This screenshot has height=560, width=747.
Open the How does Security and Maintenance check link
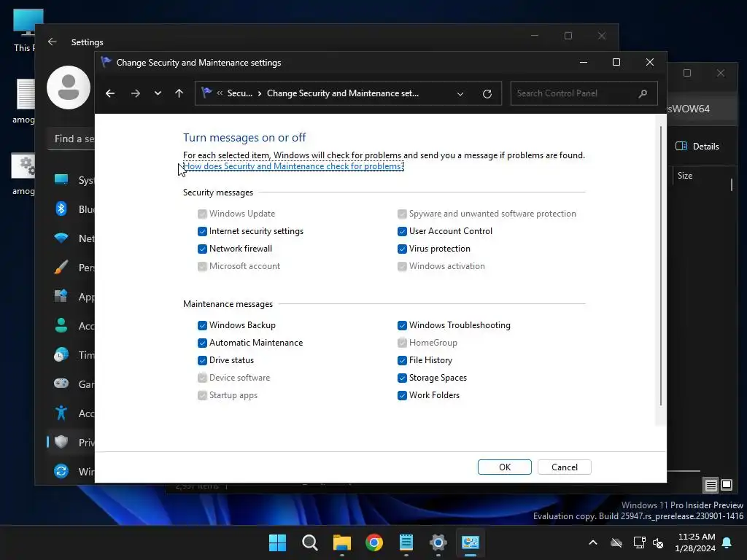tap(293, 166)
